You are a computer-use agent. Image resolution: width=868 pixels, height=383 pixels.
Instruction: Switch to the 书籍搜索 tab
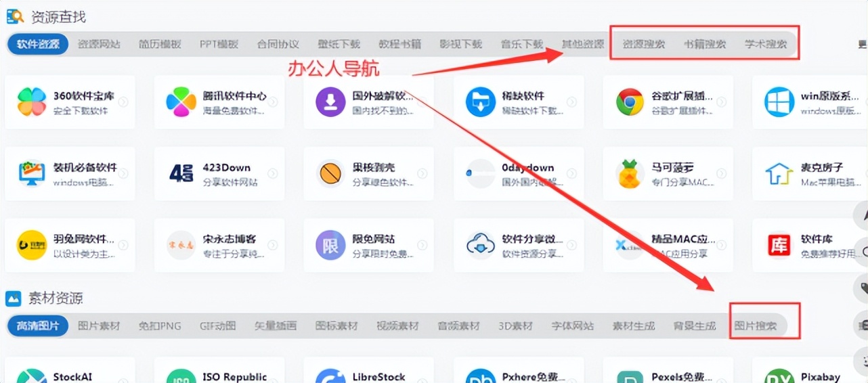click(704, 44)
